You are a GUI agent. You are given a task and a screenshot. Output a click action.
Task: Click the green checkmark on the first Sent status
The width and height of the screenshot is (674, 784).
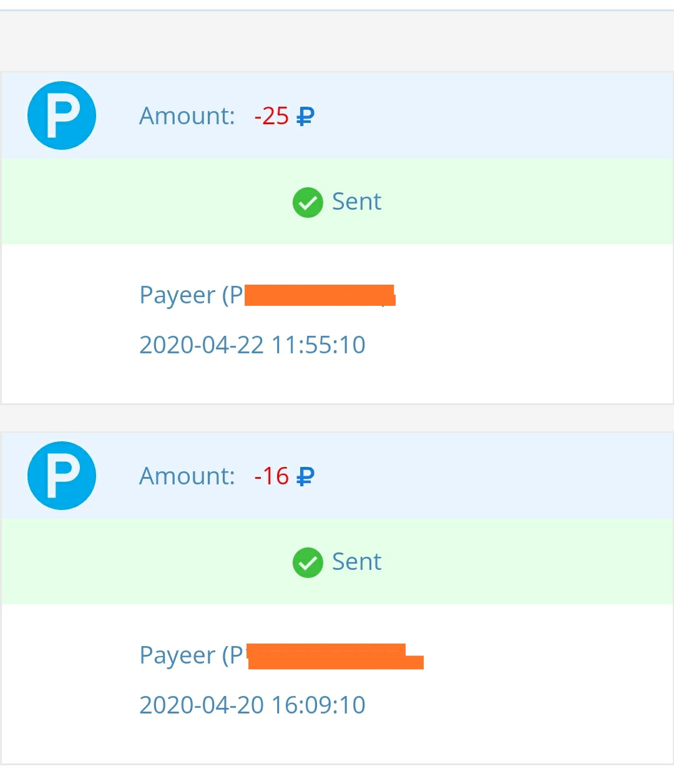coord(308,202)
